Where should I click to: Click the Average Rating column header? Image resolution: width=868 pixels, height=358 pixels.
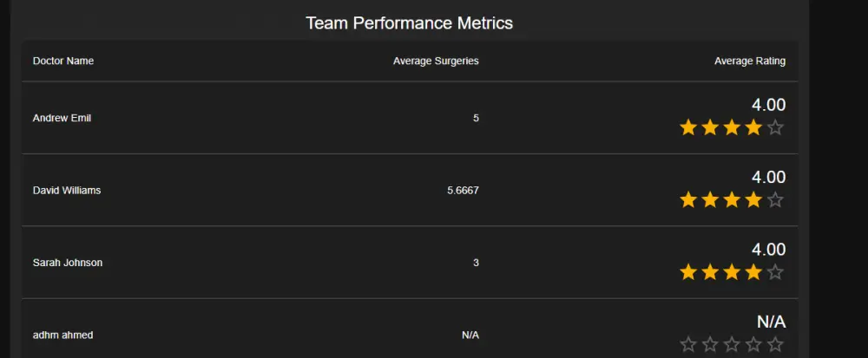pyautogui.click(x=750, y=61)
